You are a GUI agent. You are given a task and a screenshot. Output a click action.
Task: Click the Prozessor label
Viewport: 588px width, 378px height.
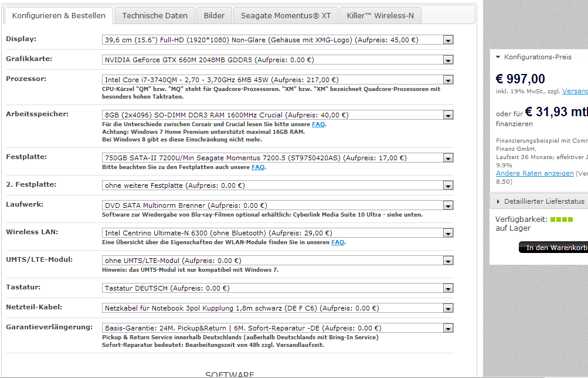[x=26, y=79]
